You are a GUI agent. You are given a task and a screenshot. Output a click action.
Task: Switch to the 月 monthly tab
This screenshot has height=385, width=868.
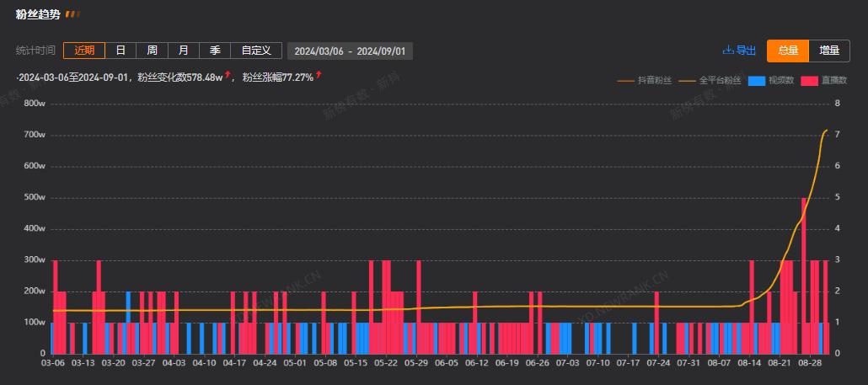pyautogui.click(x=184, y=51)
